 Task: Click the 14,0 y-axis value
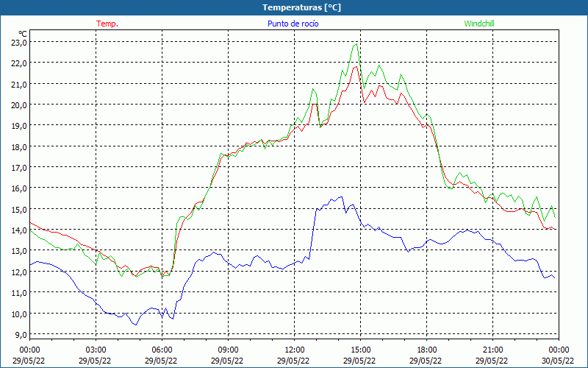pyautogui.click(x=19, y=230)
